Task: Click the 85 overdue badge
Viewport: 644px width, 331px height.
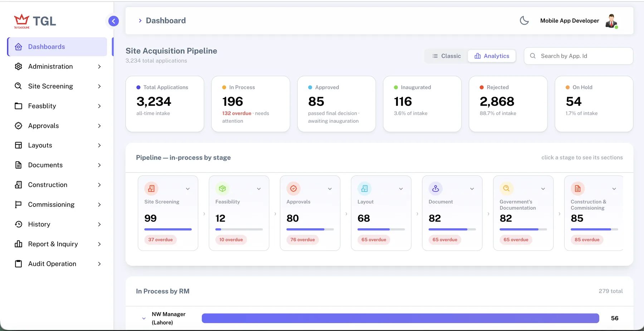Action: [x=587, y=240]
